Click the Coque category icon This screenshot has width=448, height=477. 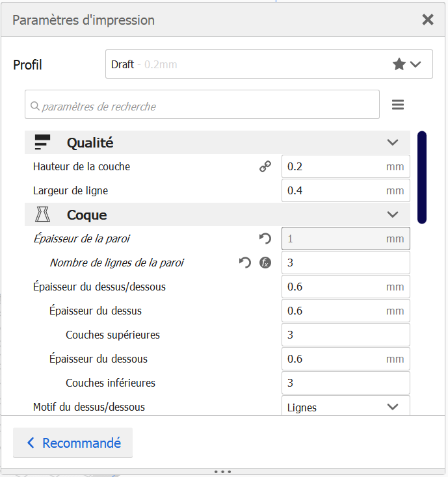[x=42, y=214]
